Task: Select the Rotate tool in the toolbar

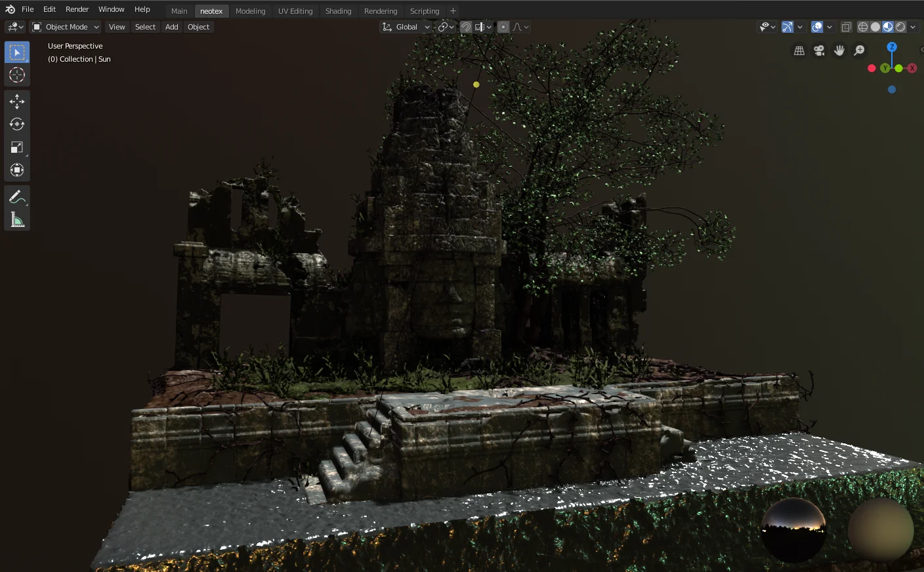Action: (x=17, y=124)
